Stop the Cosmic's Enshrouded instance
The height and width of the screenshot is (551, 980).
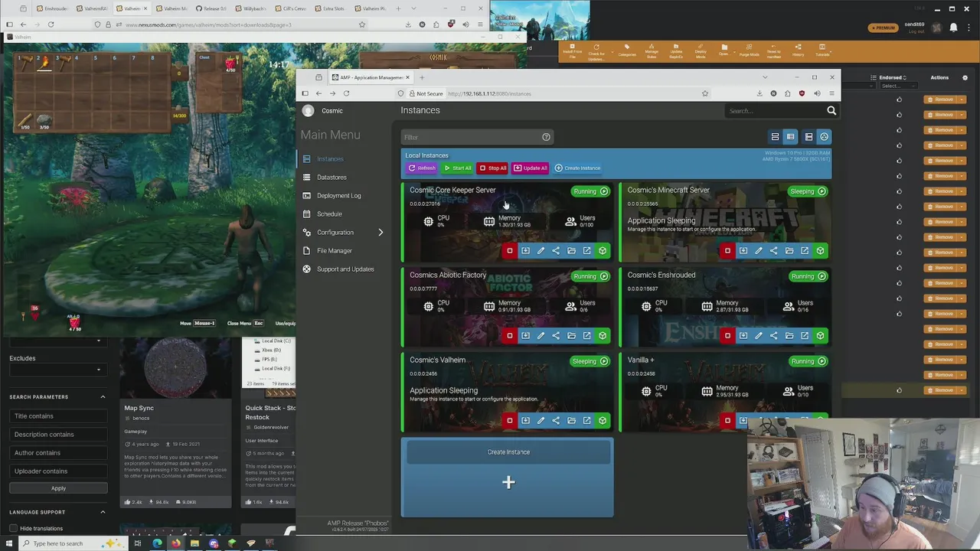point(727,336)
